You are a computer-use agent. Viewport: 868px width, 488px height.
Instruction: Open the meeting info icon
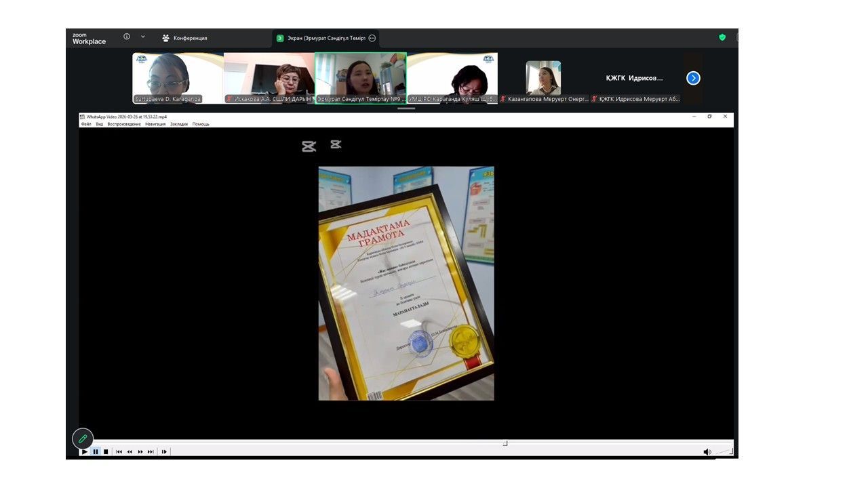[127, 37]
